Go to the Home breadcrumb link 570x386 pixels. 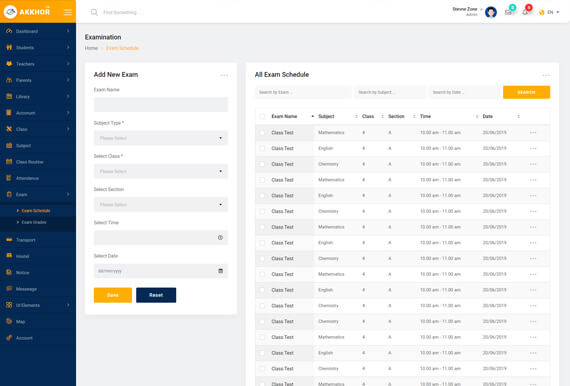[91, 48]
